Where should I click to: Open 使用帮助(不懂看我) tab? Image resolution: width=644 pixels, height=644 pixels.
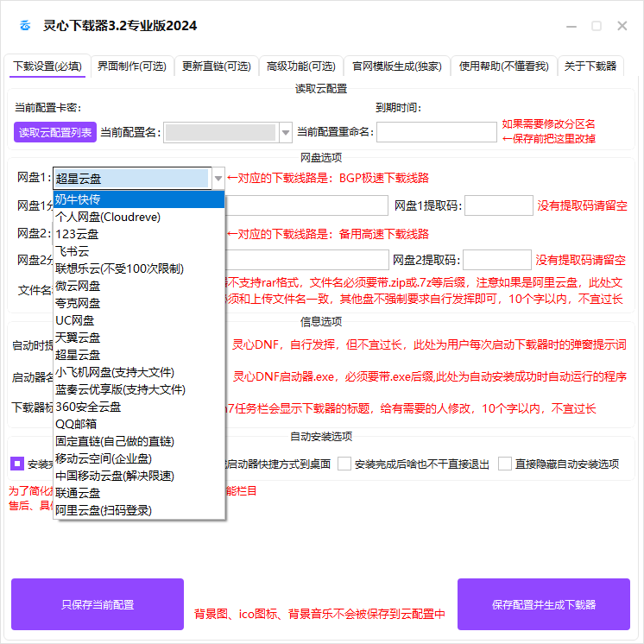tap(503, 66)
